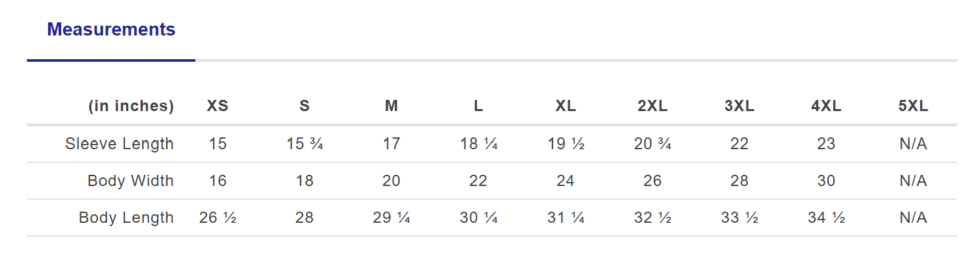Viewport: 980px width, 280px height.
Task: Click the 2XL size column header
Action: [x=652, y=106]
